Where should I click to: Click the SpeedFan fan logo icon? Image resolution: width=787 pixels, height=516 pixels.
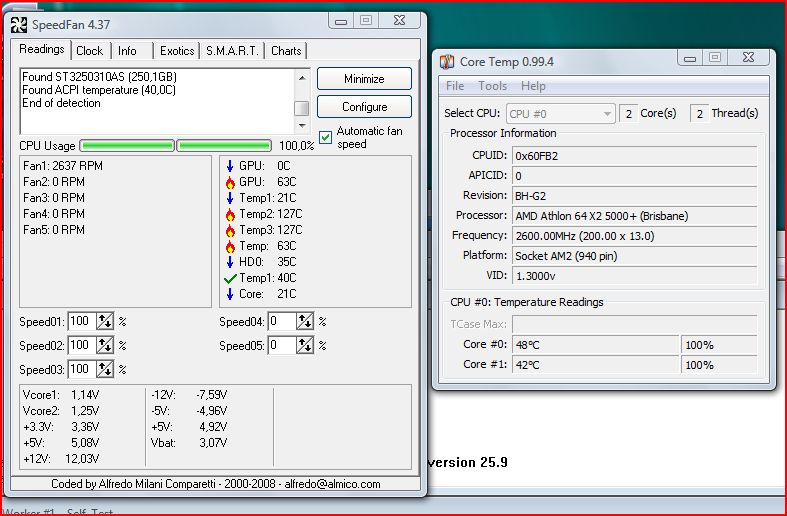point(19,25)
